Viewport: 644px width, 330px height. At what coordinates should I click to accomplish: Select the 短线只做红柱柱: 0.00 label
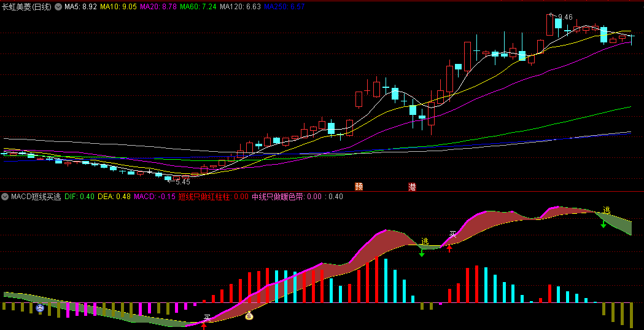(x=214, y=197)
